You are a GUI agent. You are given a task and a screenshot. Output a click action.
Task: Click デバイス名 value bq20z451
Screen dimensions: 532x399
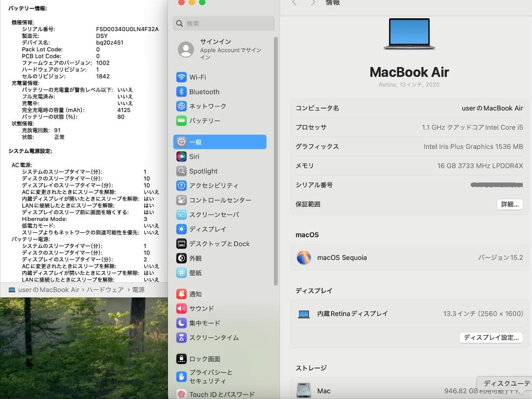coord(109,43)
